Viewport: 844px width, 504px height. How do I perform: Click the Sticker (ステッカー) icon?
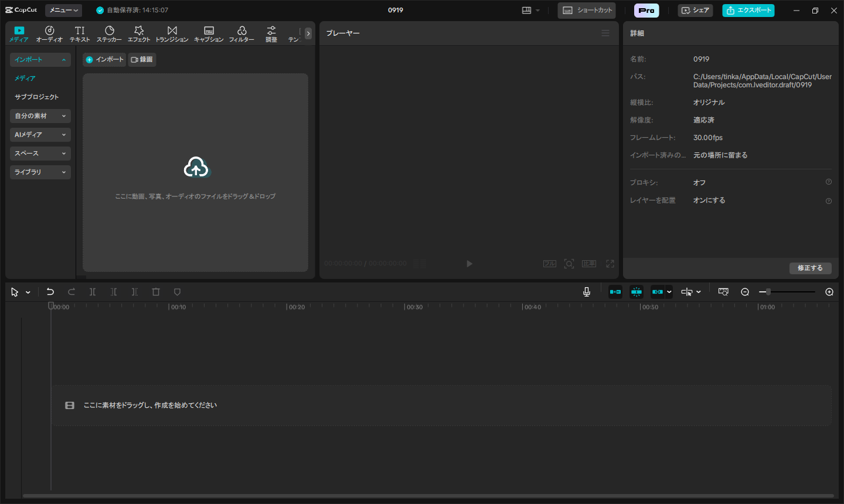click(x=109, y=33)
